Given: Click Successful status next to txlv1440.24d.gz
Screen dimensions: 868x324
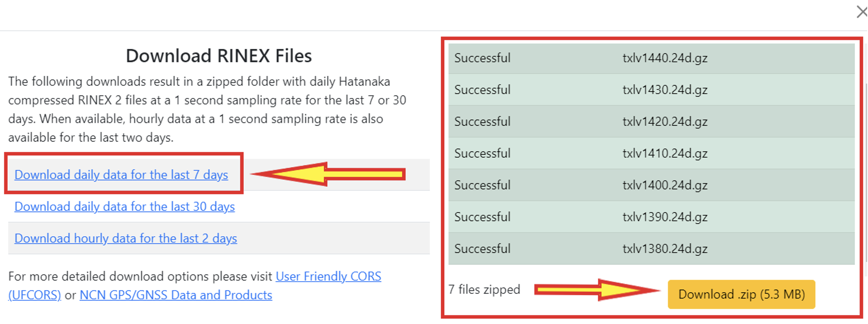Looking at the screenshot, I should coord(482,58).
